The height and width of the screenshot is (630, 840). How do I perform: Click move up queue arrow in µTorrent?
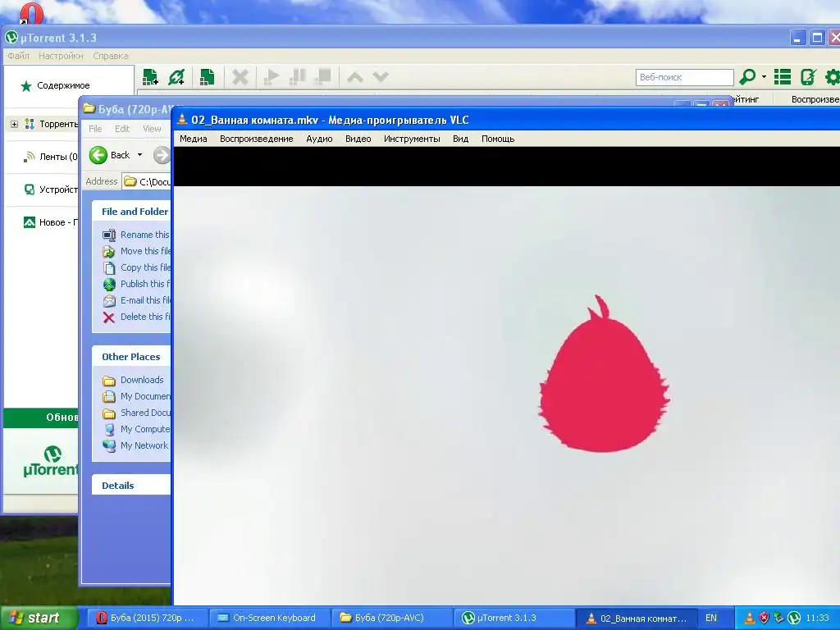click(x=354, y=77)
